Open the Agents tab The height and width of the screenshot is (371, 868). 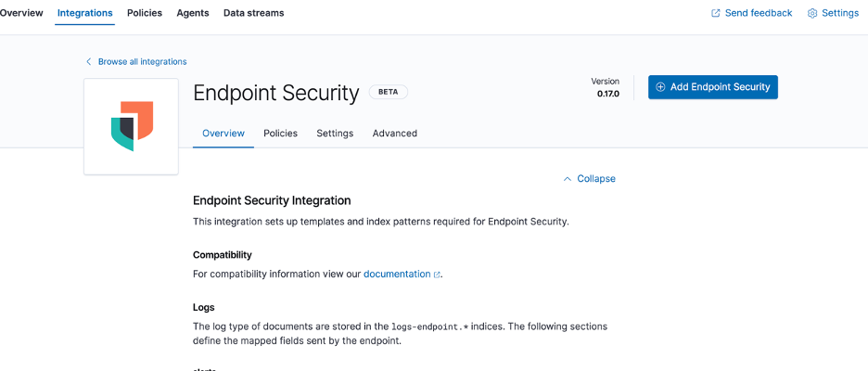tap(193, 13)
